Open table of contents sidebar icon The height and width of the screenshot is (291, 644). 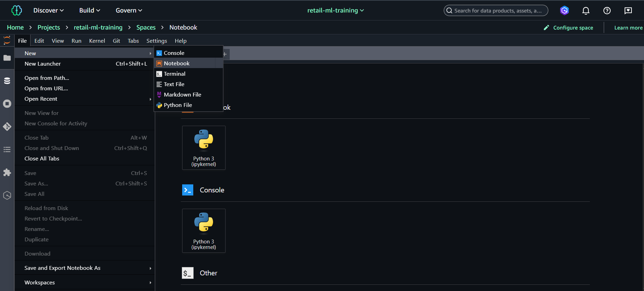[x=7, y=150]
